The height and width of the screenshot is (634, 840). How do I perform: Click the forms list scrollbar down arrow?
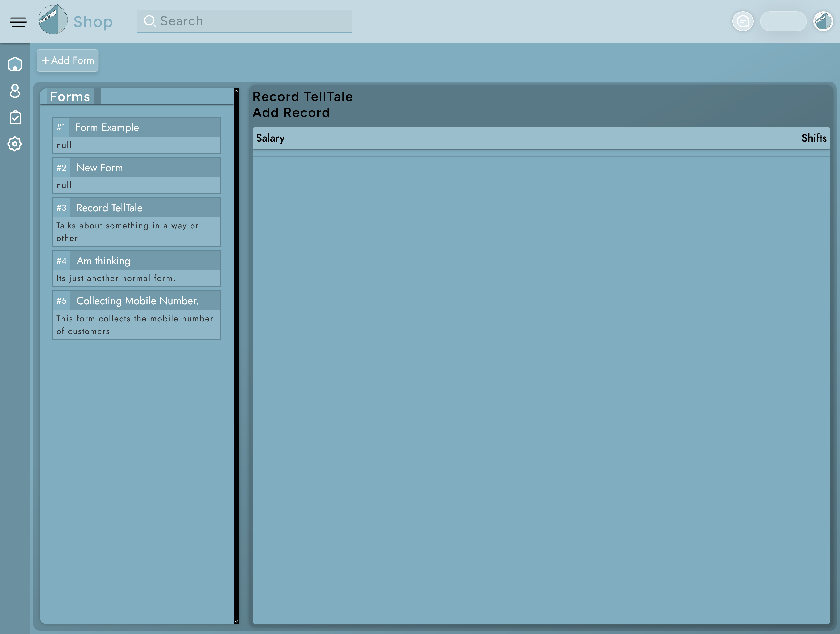[236, 621]
